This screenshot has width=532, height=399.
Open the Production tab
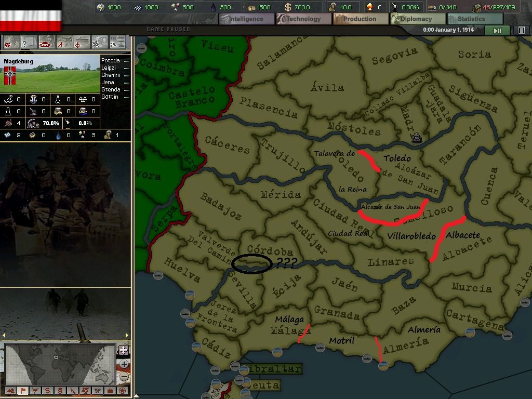point(361,19)
